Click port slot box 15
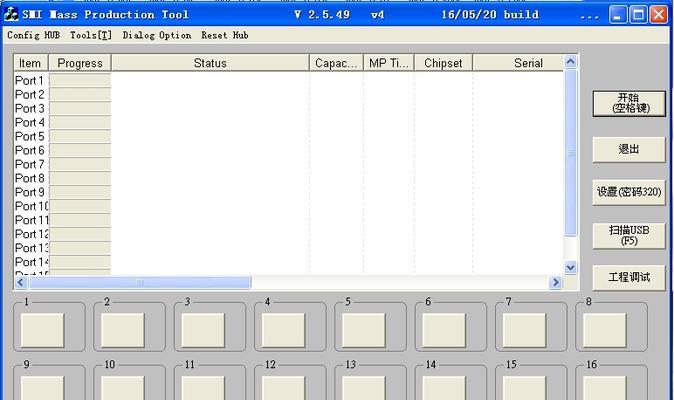 tap(524, 388)
